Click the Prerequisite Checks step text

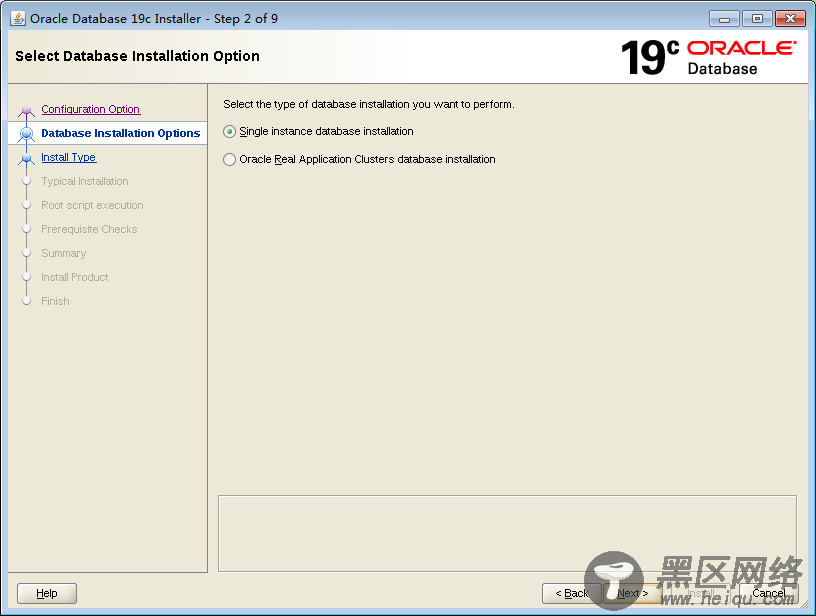(89, 229)
